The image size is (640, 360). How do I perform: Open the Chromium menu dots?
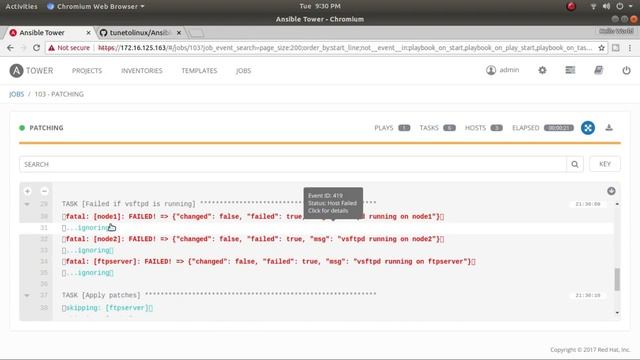[630, 48]
